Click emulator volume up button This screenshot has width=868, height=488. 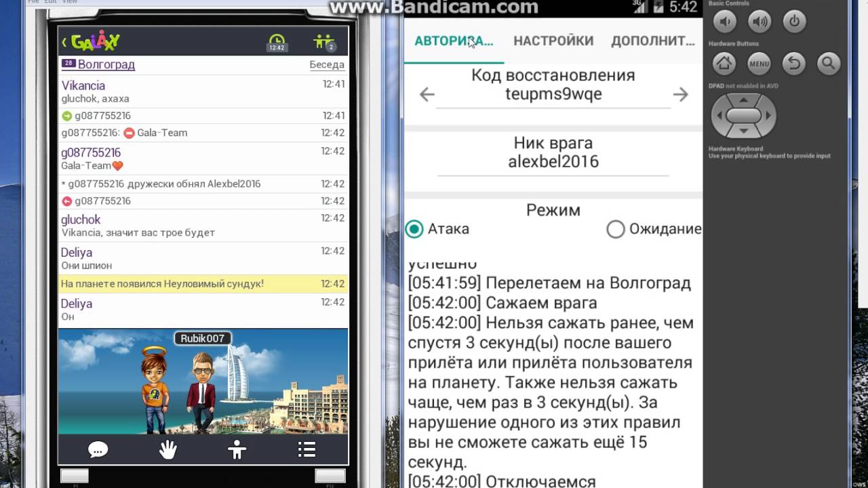pyautogui.click(x=759, y=22)
